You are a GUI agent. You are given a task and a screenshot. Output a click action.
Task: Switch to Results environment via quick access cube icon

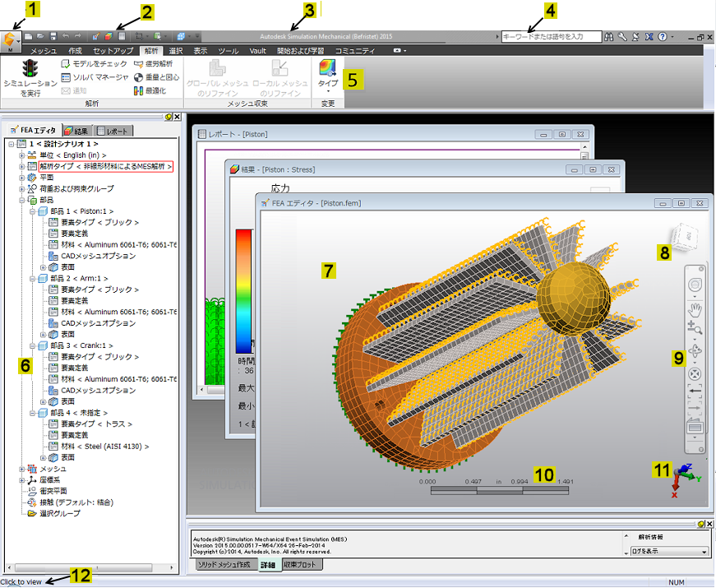[109, 36]
